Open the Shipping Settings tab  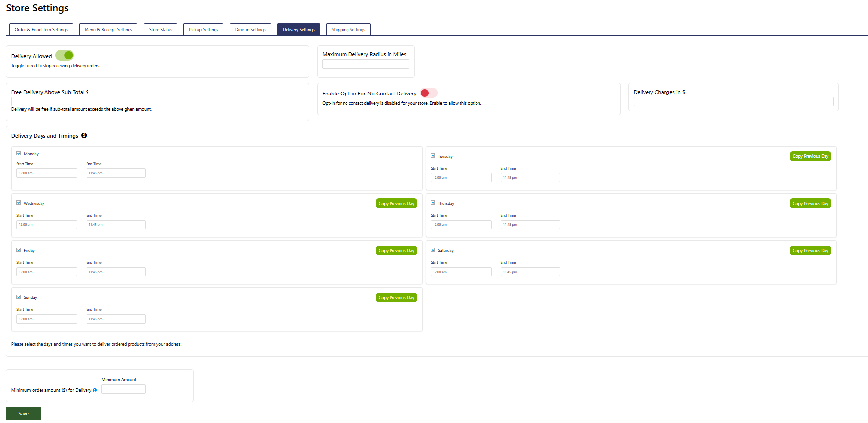[348, 30]
